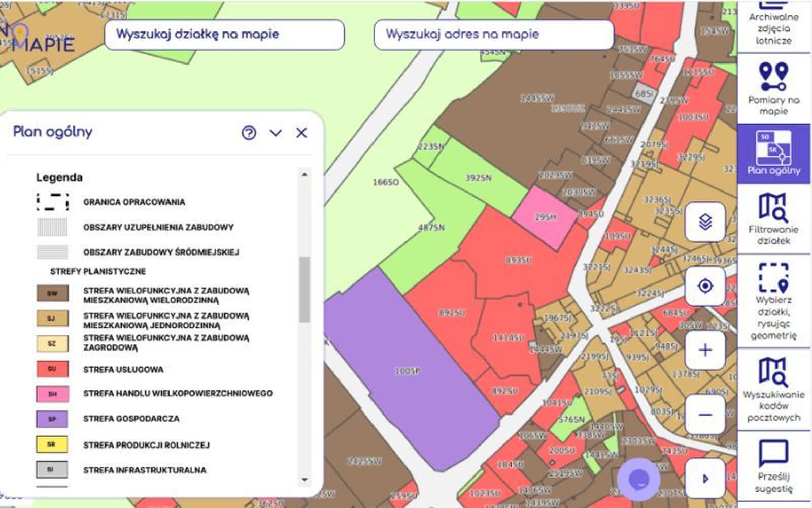Select the red 891SU parcel
812x508 pixels.
click(x=452, y=313)
